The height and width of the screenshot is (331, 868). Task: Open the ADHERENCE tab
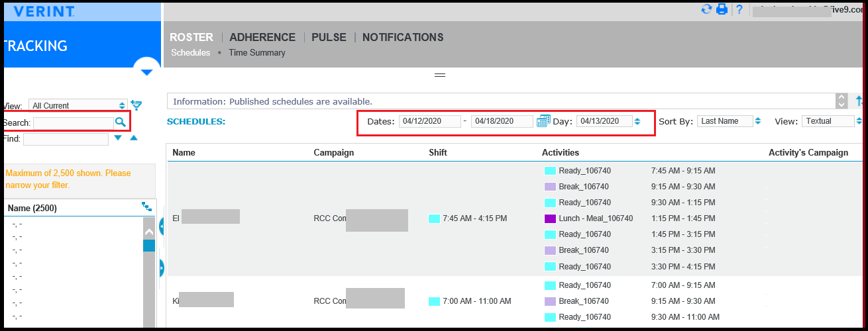pos(262,37)
